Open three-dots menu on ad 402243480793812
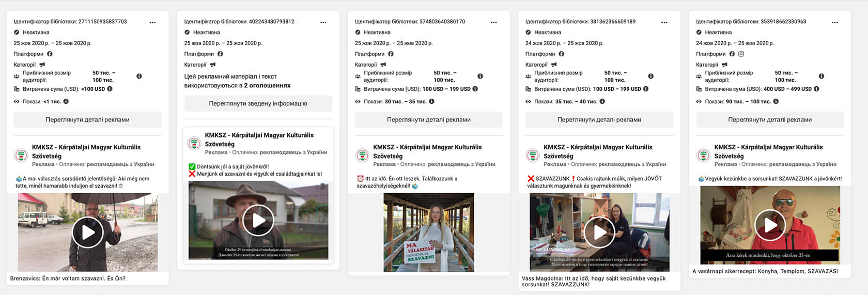The image size is (868, 295). pyautogui.click(x=323, y=22)
